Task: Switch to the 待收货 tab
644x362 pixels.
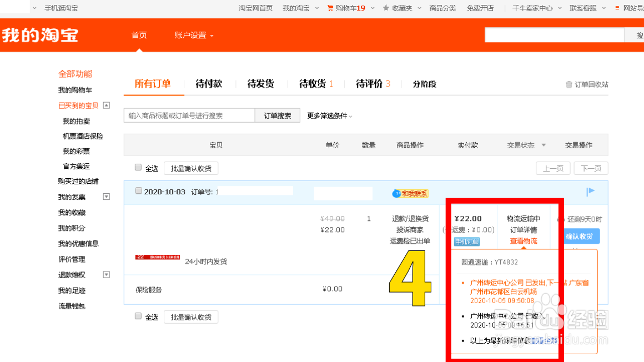Action: click(316, 84)
